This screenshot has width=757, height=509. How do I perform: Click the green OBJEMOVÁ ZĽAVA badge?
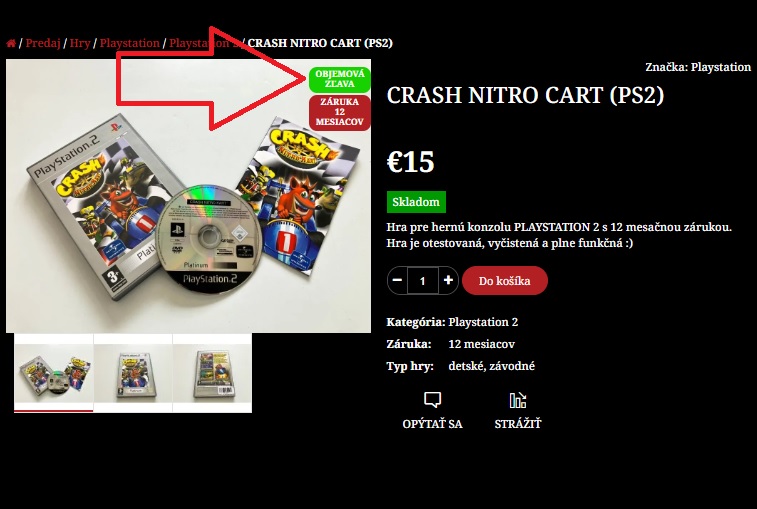[339, 79]
